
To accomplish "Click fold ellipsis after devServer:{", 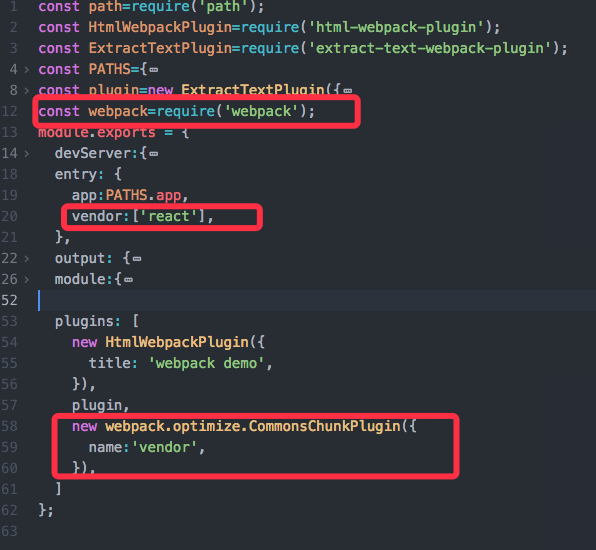I will (x=154, y=154).
